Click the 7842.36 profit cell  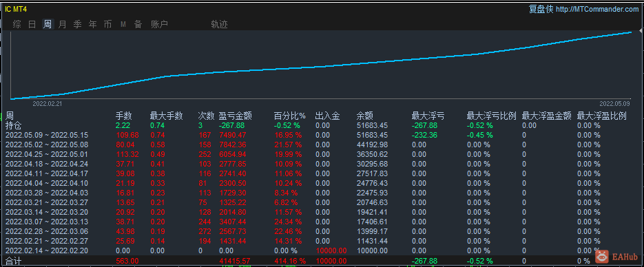[x=233, y=145]
